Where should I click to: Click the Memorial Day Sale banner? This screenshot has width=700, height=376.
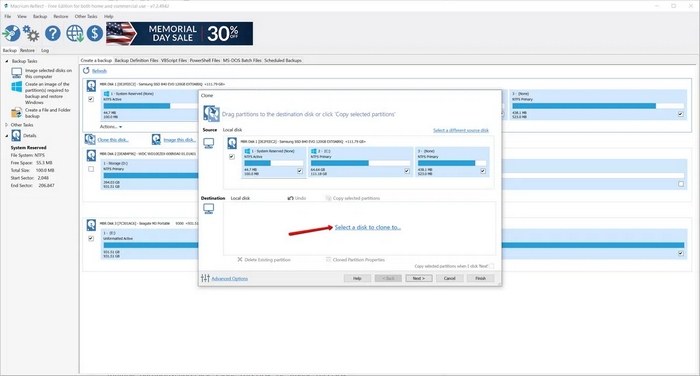click(179, 33)
